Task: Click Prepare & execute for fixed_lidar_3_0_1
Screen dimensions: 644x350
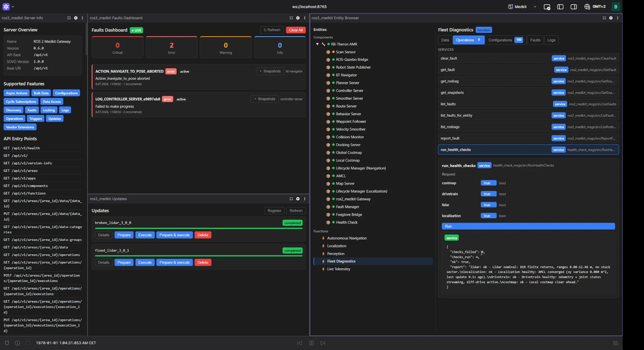Action: click(x=174, y=262)
